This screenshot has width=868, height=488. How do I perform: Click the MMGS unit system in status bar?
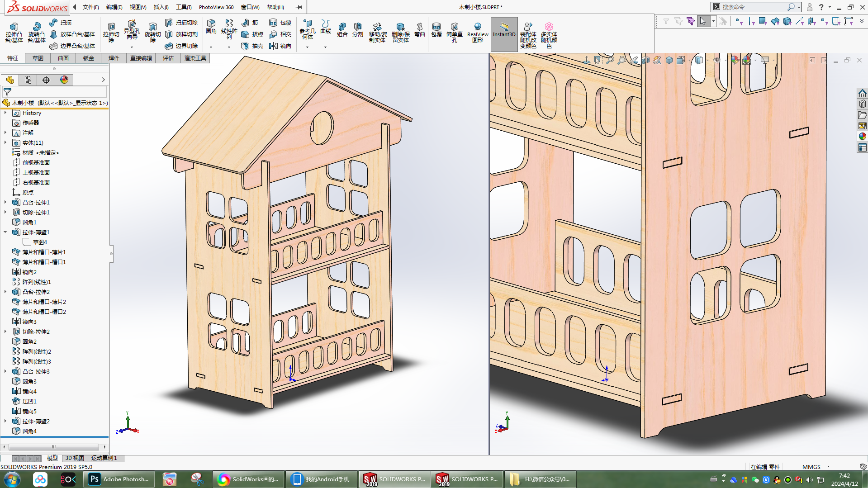pos(811,467)
